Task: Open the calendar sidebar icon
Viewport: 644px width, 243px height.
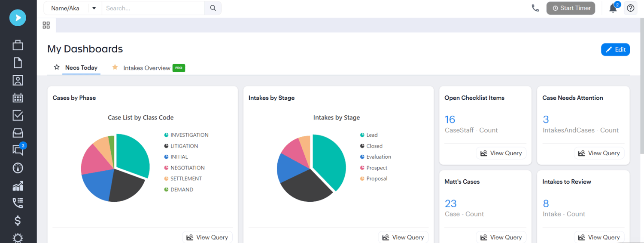Action: pyautogui.click(x=18, y=98)
